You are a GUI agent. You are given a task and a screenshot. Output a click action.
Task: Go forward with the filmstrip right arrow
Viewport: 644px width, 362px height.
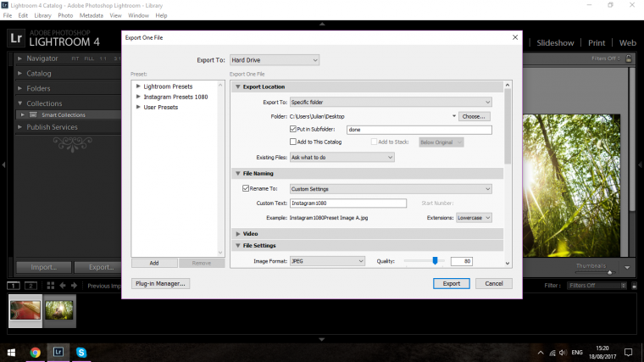(x=74, y=285)
